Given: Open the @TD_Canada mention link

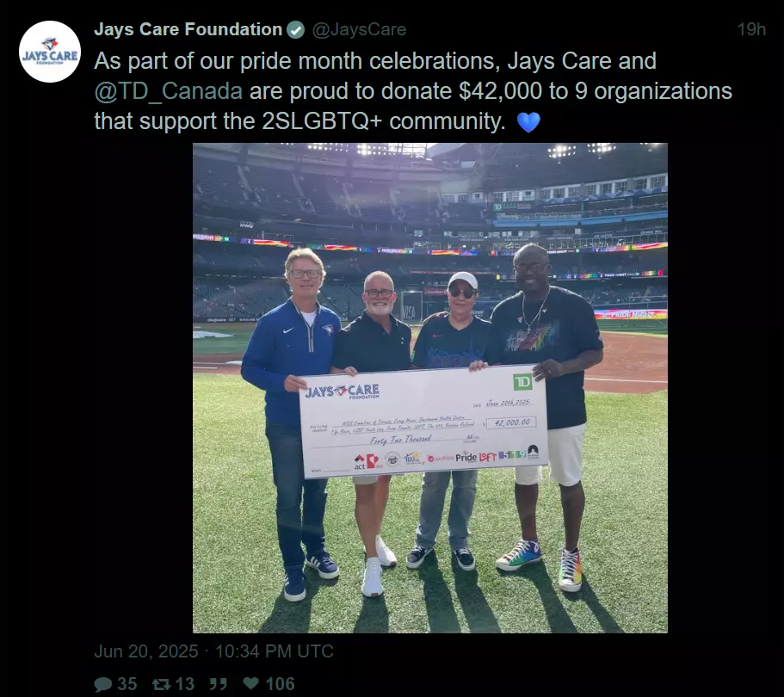Looking at the screenshot, I should click(169, 91).
